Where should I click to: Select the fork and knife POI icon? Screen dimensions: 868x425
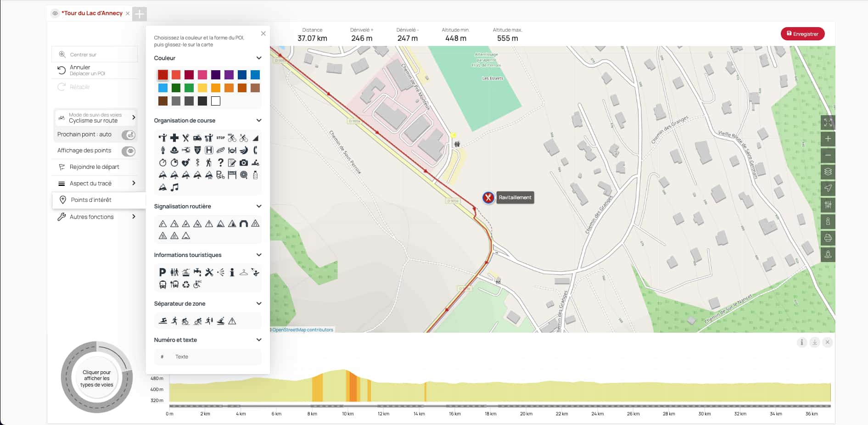click(x=186, y=138)
